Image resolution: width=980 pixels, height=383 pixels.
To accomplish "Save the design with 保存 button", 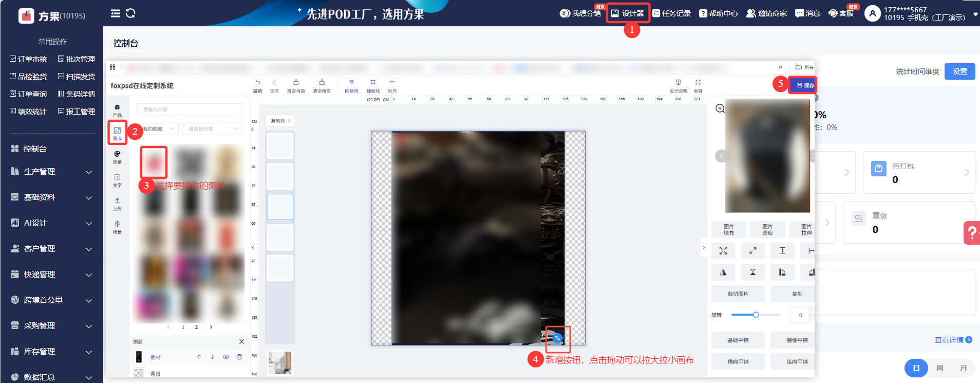I will [803, 85].
